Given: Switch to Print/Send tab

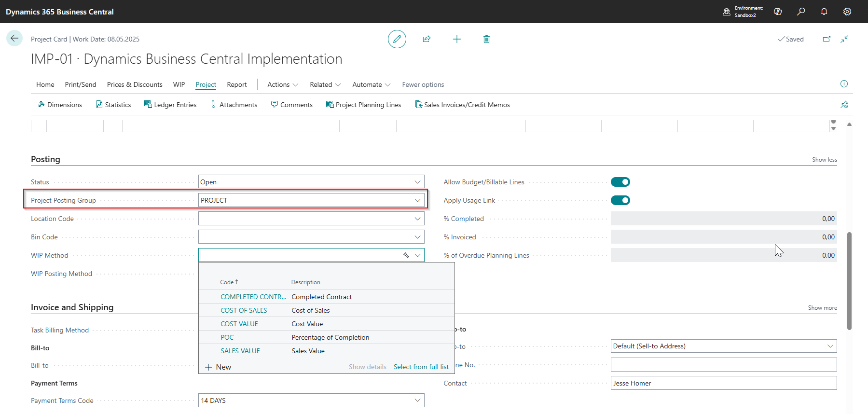Looking at the screenshot, I should coord(81,84).
